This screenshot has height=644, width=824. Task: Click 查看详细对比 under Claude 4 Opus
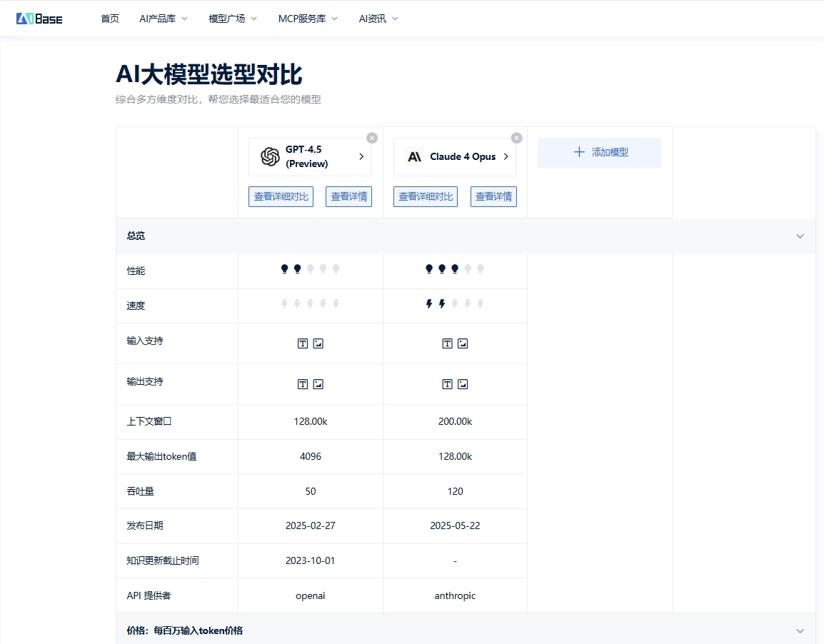[426, 196]
